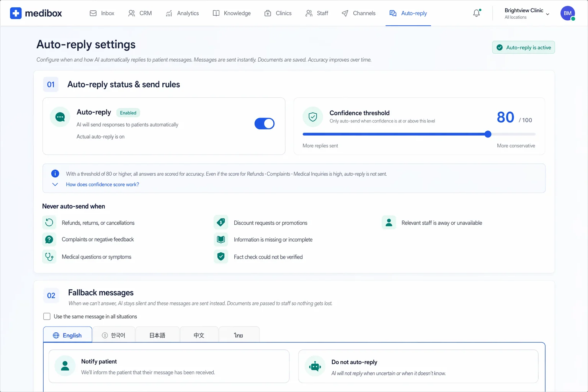Select the Do not auto-reply fallback card
This screenshot has height=392, width=588.
[x=418, y=366]
